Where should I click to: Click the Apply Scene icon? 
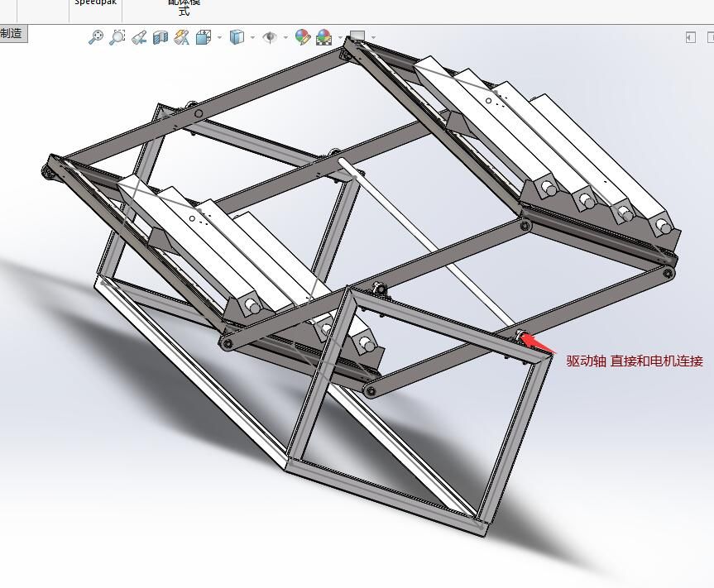[323, 36]
